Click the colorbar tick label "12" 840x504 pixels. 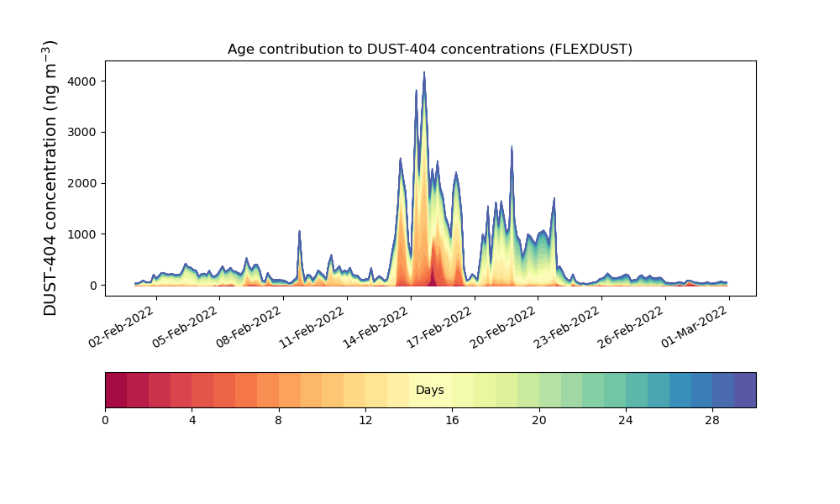tap(365, 421)
